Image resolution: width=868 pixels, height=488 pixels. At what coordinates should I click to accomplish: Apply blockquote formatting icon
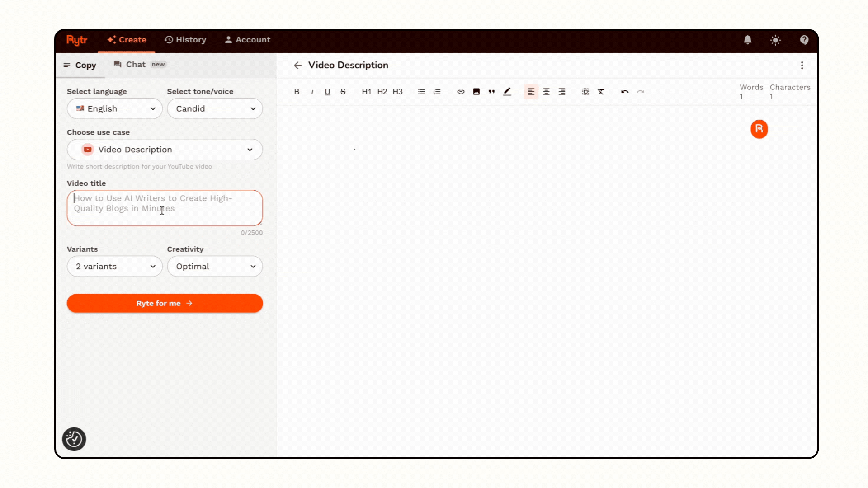click(491, 92)
